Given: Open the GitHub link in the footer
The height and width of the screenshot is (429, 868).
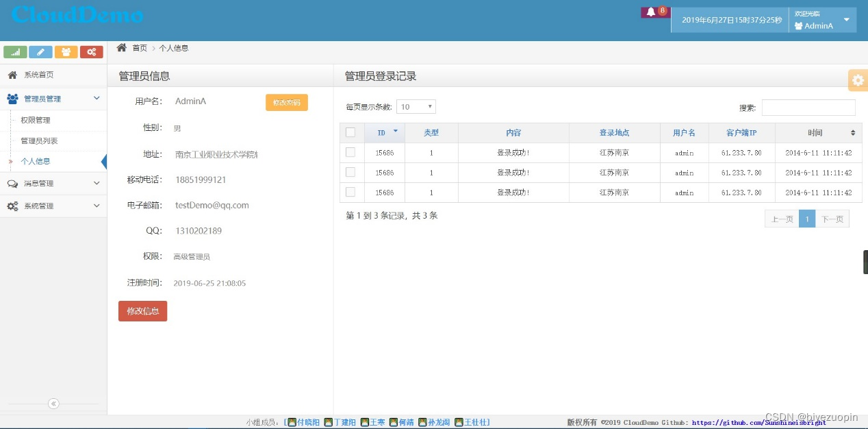Looking at the screenshot, I should (x=759, y=423).
